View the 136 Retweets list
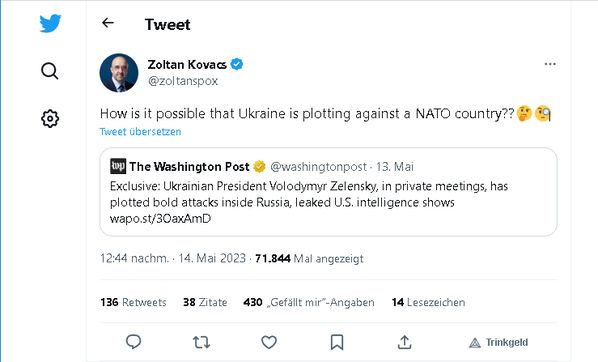The width and height of the screenshot is (598, 362). 133,302
